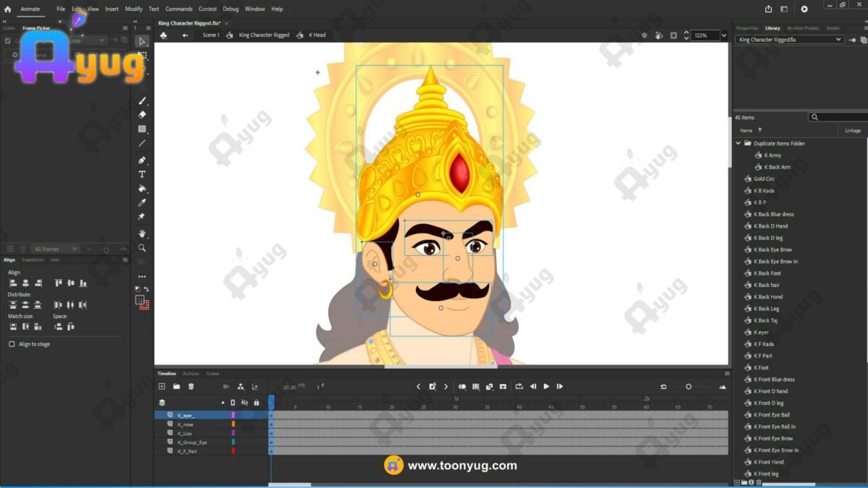Viewport: 868px width, 488px height.
Task: Click Scene 1 in the edit bar
Action: 210,35
